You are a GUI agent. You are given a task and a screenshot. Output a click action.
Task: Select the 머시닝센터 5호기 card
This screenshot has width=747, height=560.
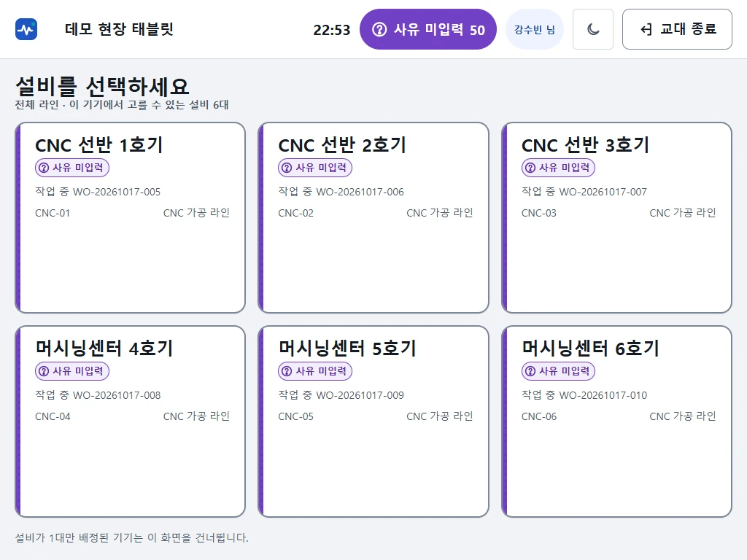(373, 421)
